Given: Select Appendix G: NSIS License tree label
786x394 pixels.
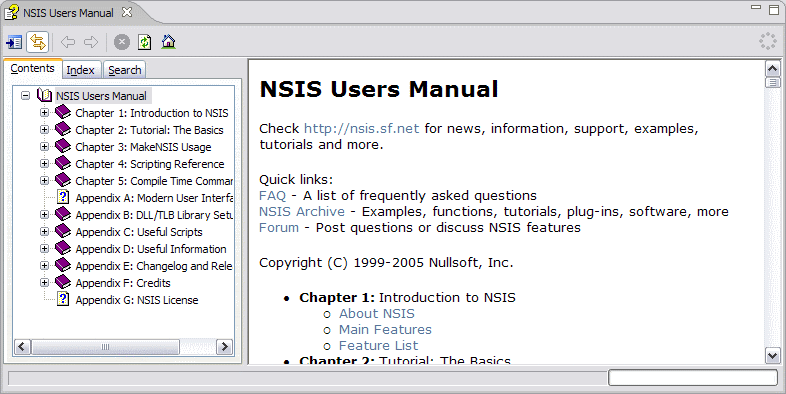Looking at the screenshot, I should tap(137, 300).
